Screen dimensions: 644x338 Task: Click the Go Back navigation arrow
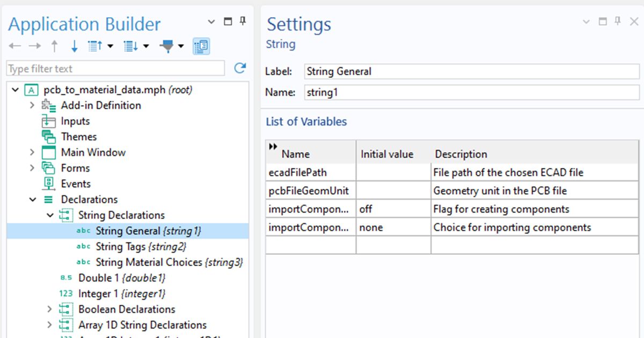click(14, 46)
